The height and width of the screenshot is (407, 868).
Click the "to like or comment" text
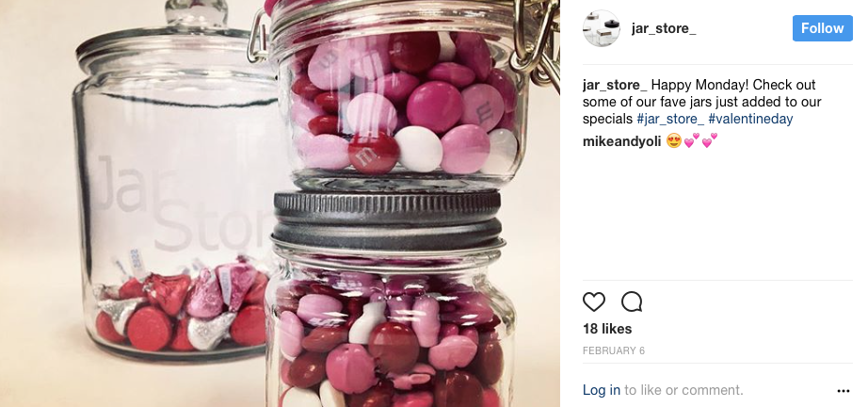683,390
